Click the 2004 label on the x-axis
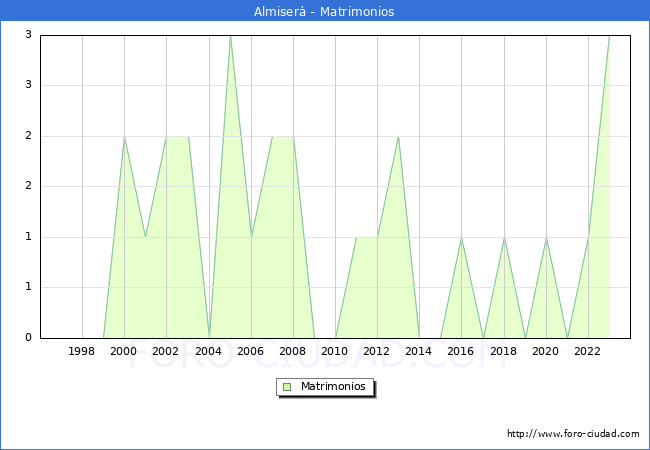The height and width of the screenshot is (450, 650). (208, 351)
